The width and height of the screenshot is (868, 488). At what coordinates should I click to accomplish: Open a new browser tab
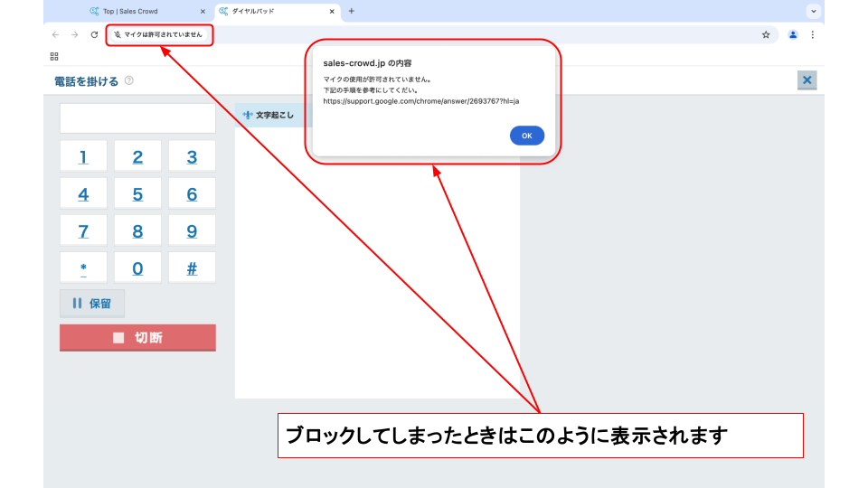point(352,11)
